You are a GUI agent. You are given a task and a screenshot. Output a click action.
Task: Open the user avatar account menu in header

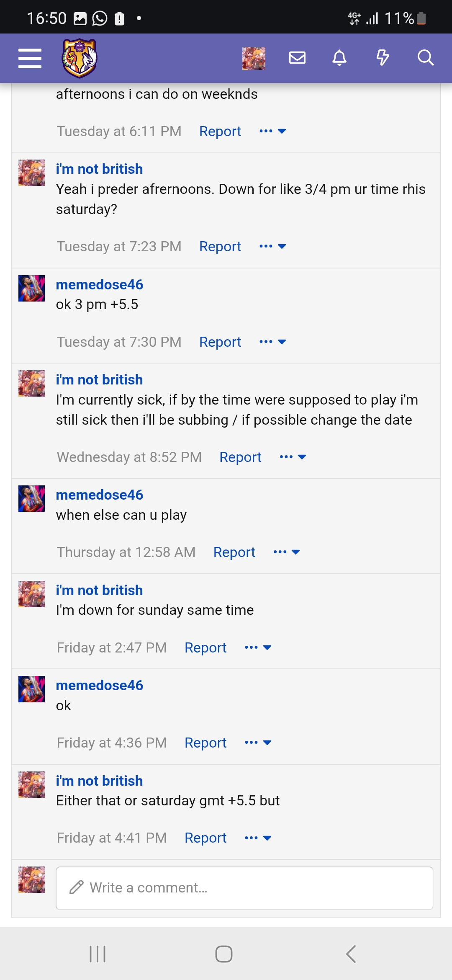point(254,58)
